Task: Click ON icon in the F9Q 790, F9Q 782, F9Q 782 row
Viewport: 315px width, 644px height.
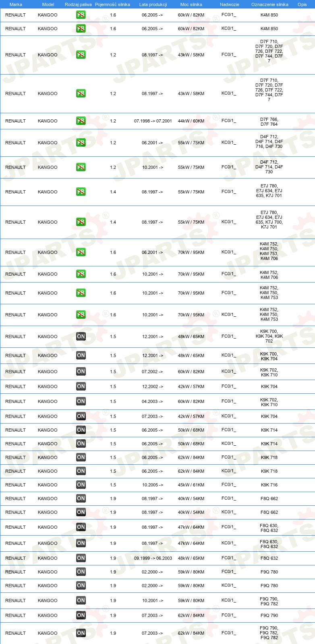Action: (81, 633)
